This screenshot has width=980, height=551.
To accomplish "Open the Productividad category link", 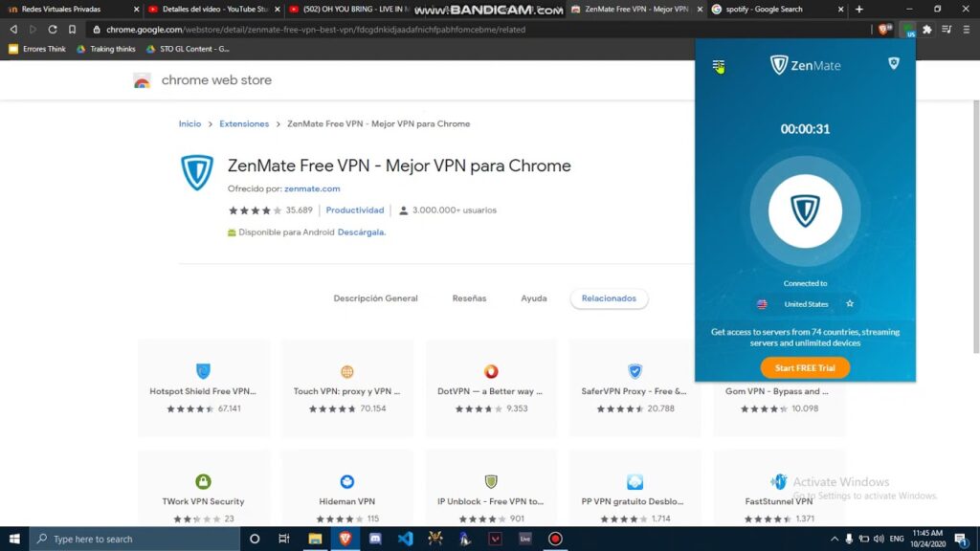I will pyautogui.click(x=355, y=210).
